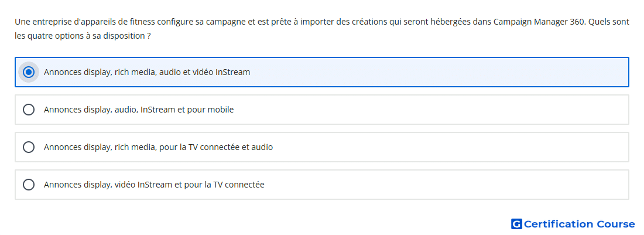Select the radio for vidéo InStream et pour la TV connectée
Image resolution: width=644 pixels, height=235 pixels.
coord(28,185)
